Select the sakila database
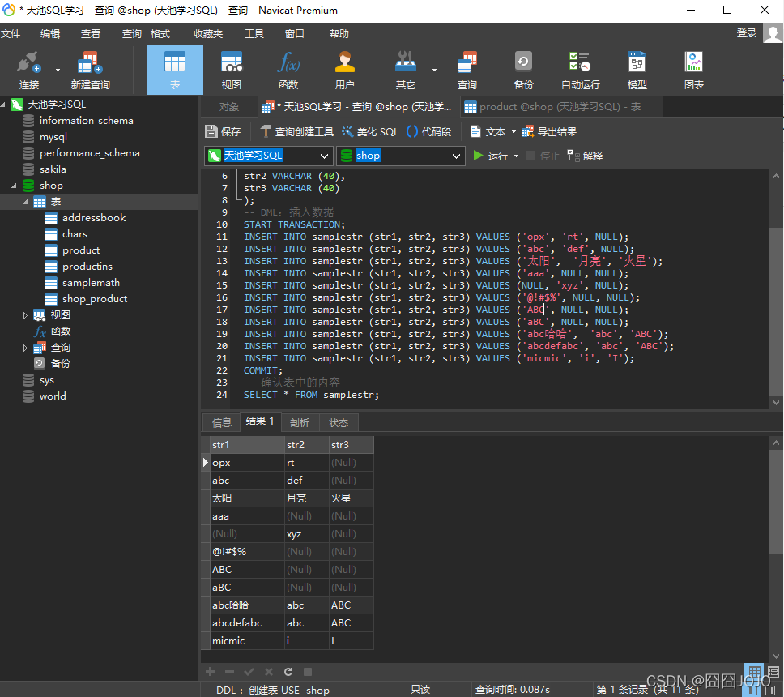 pyautogui.click(x=53, y=169)
